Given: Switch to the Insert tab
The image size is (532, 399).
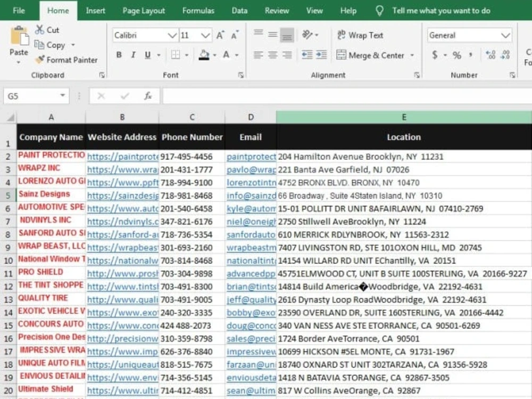Looking at the screenshot, I should click(95, 11).
